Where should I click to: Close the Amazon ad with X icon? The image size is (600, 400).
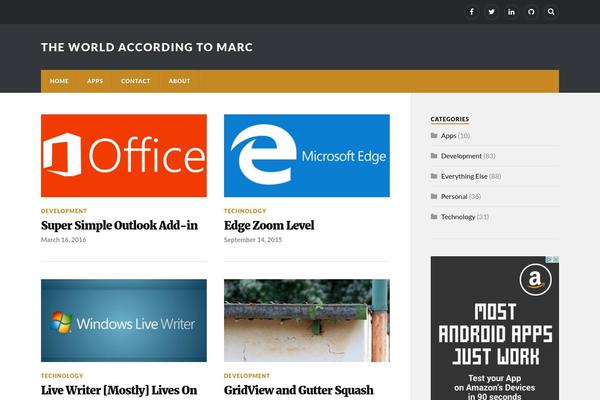pos(556,260)
